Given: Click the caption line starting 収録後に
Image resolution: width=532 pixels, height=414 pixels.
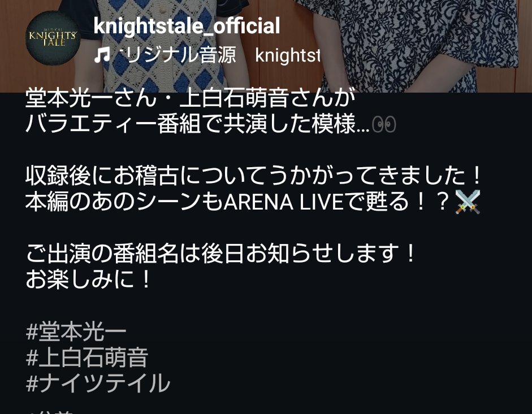Looking at the screenshot, I should [254, 175].
